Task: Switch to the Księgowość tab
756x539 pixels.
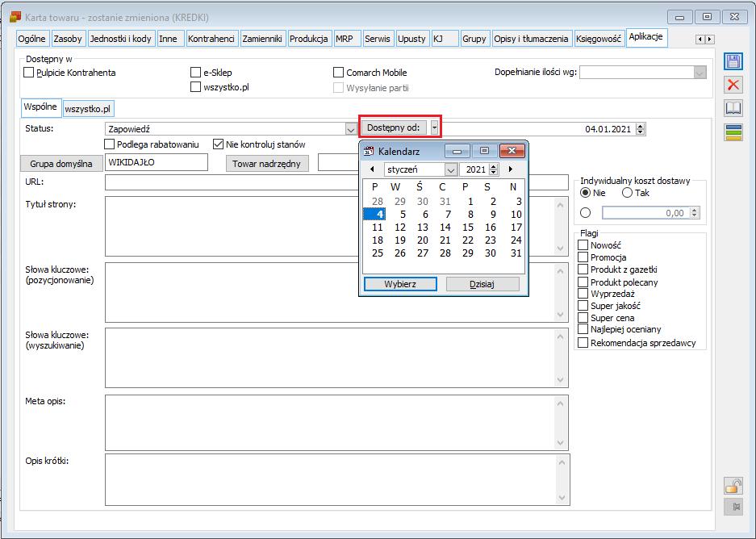Action: pos(599,39)
